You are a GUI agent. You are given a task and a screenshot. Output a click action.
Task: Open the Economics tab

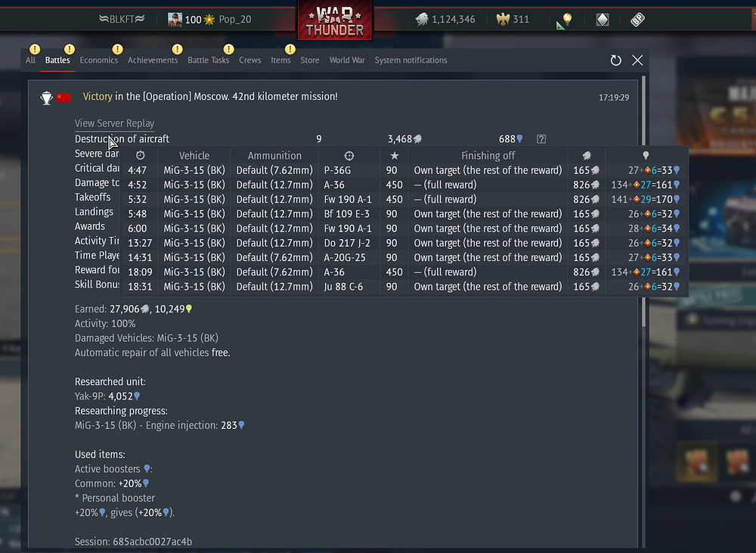tap(99, 60)
